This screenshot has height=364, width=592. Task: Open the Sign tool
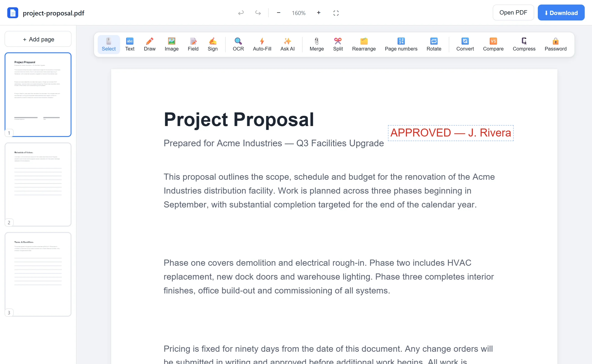point(212,45)
